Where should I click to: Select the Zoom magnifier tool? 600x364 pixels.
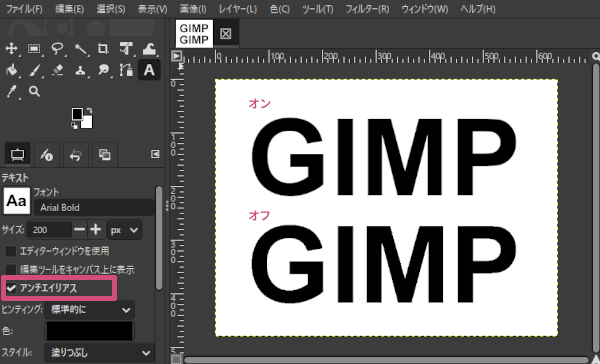click(34, 91)
